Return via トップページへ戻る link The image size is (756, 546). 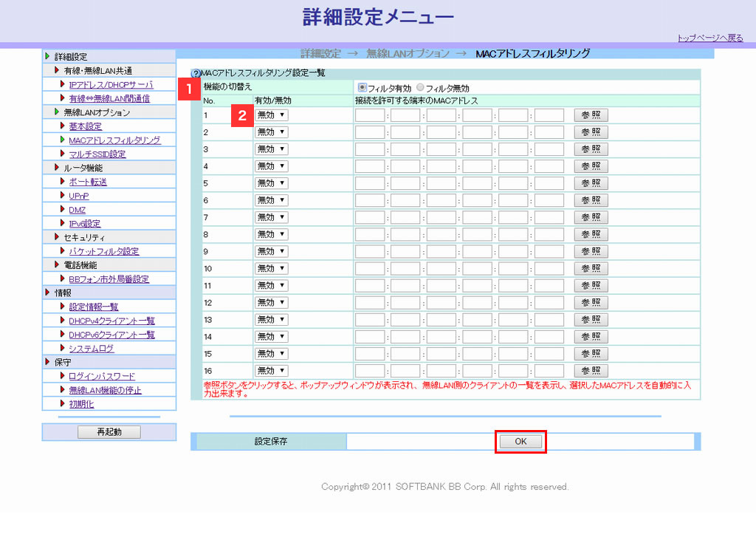pyautogui.click(x=710, y=38)
